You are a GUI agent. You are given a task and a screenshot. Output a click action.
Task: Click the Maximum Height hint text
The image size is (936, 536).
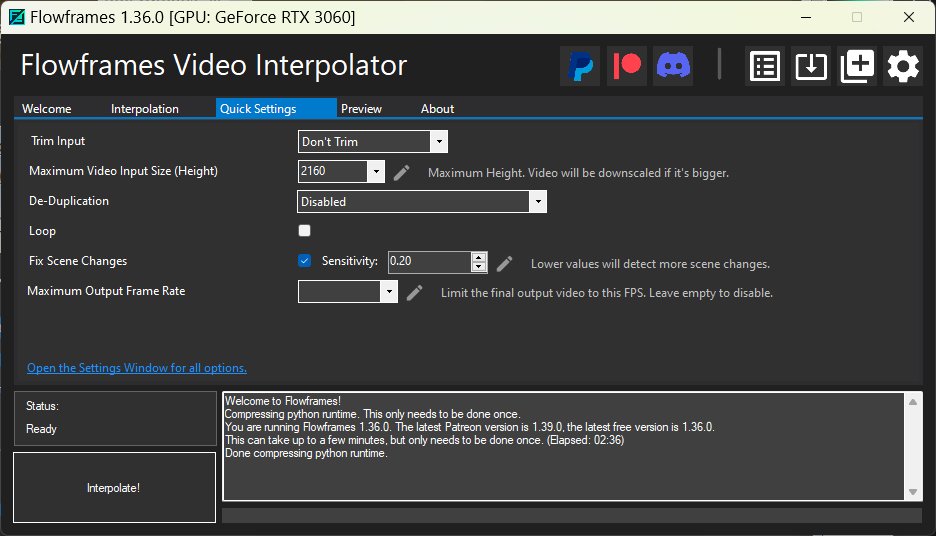click(x=578, y=173)
